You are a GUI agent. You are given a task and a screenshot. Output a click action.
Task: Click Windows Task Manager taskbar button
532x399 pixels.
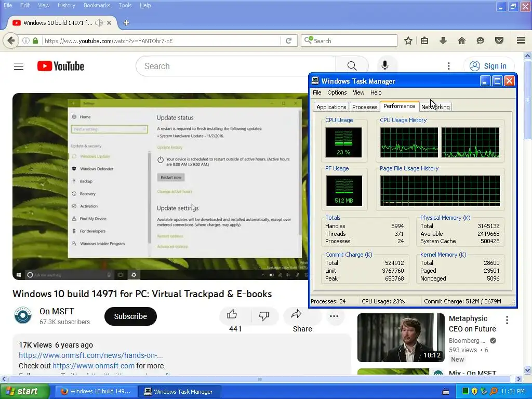tap(179, 392)
